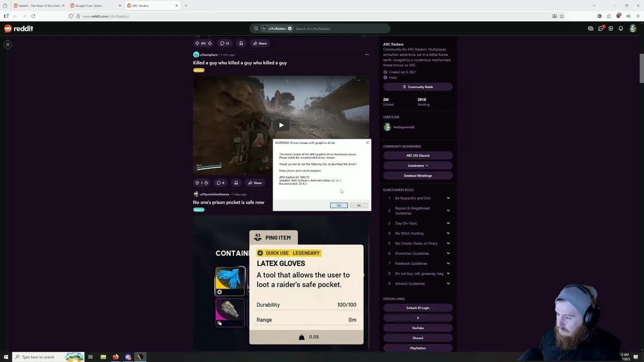Image resolution: width=644 pixels, height=362 pixels.
Task: Open the Windows Start menu
Action: click(x=6, y=357)
